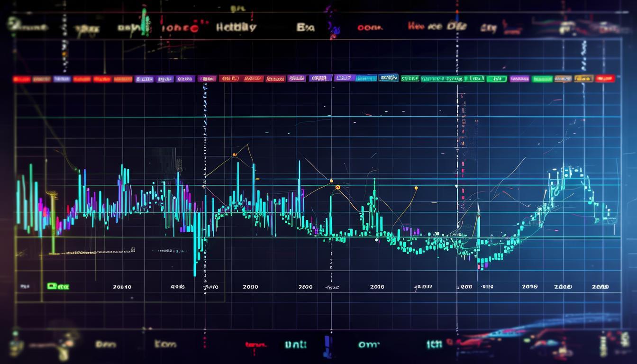Click the '2019' label on the time axis

click(601, 287)
